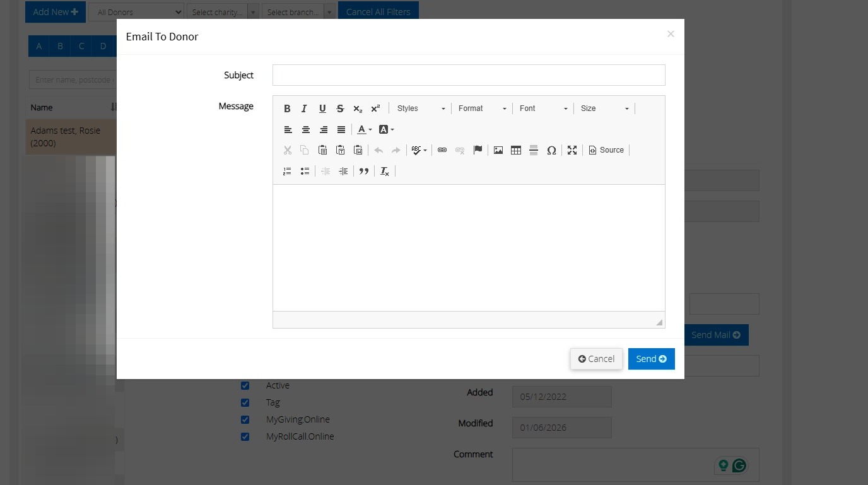Viewport: 868px width, 485px height.
Task: Open Select branch dropdown
Action: (298, 12)
